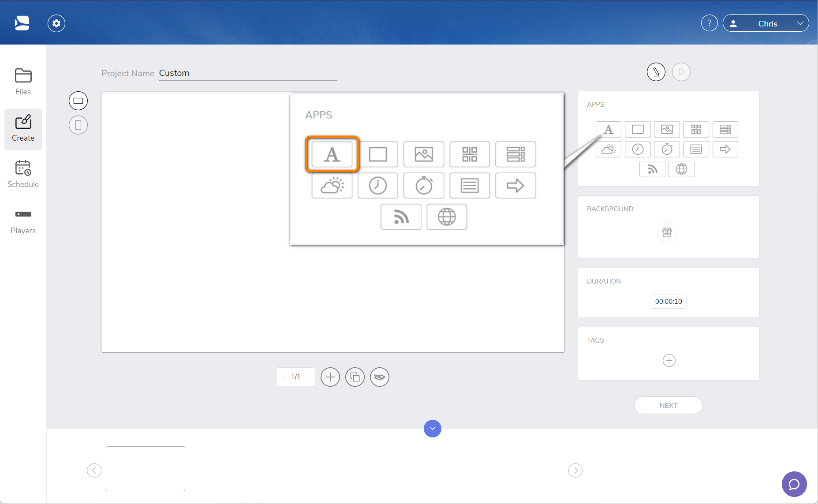Switch to the Create section
Screen dimensions: 818x504
point(23,129)
